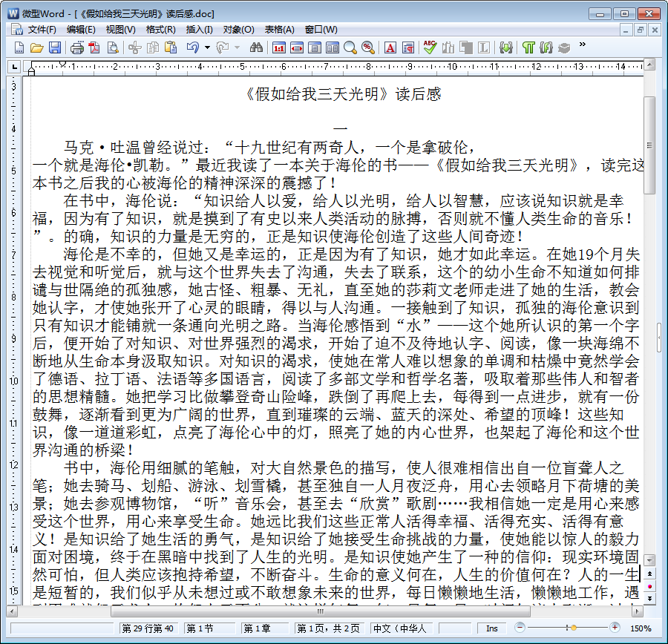Create a new document from the toolbar
Viewport: 668px width, 644px height.
[19, 47]
